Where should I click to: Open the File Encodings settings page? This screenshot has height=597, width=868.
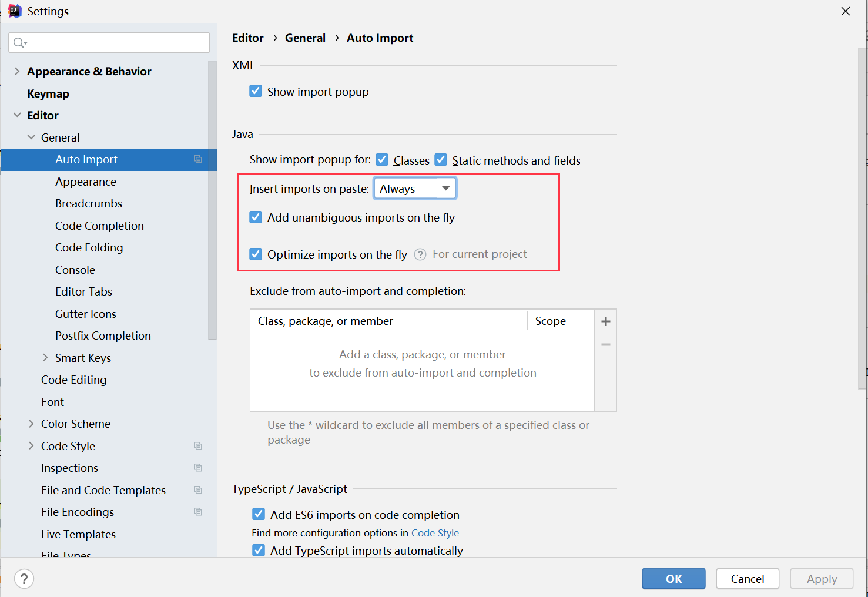click(x=78, y=512)
